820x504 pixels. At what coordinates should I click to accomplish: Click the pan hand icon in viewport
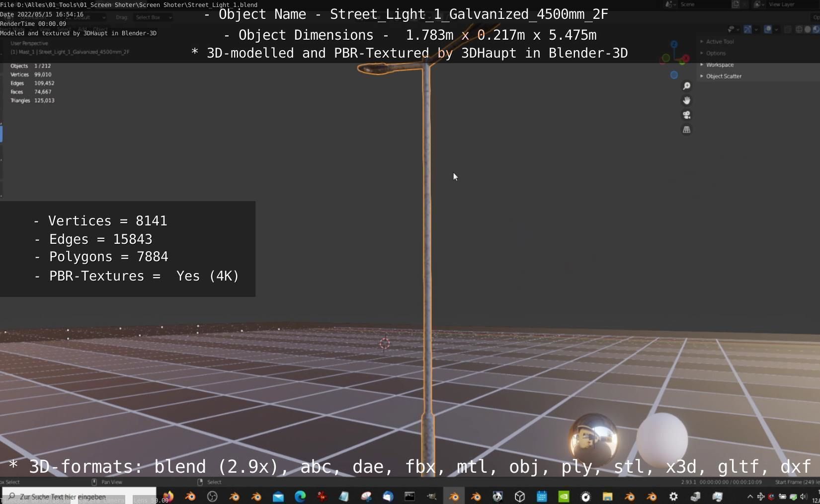686,100
